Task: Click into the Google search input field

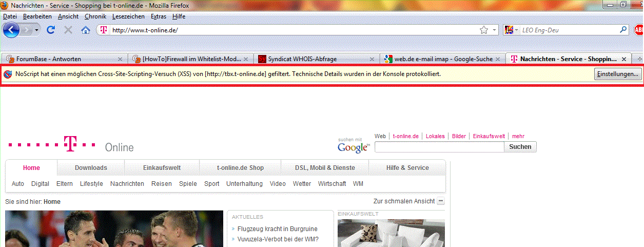Action: pyautogui.click(x=439, y=147)
